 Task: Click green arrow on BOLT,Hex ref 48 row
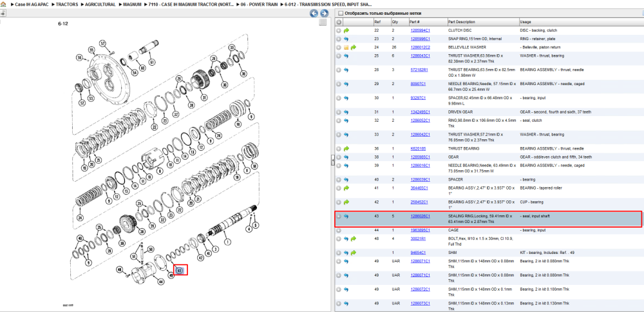[354, 239]
